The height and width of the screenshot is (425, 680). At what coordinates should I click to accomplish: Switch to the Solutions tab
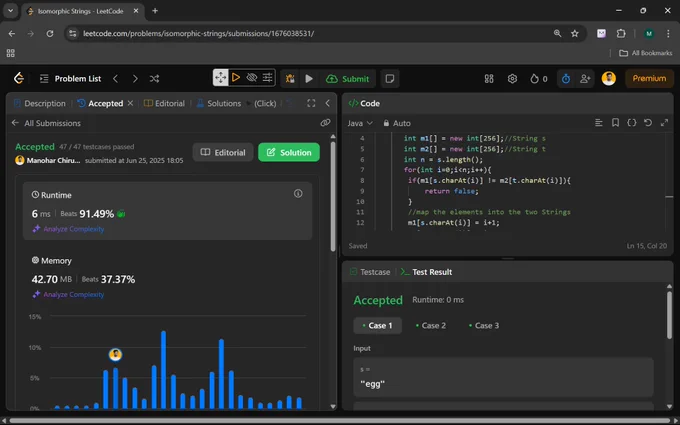coord(219,103)
